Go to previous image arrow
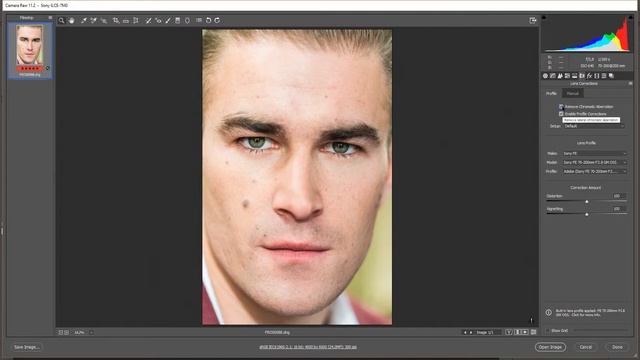640x360 pixels. pos(465,332)
